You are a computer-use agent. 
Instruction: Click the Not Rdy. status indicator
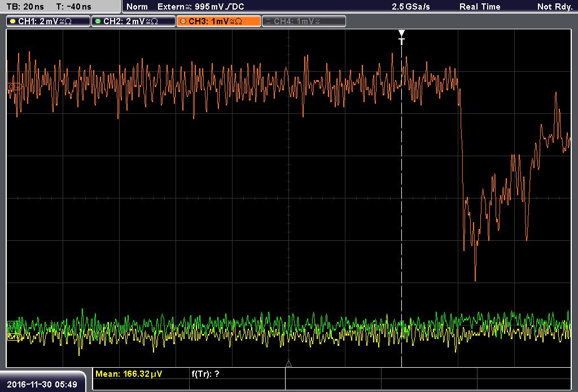click(555, 7)
